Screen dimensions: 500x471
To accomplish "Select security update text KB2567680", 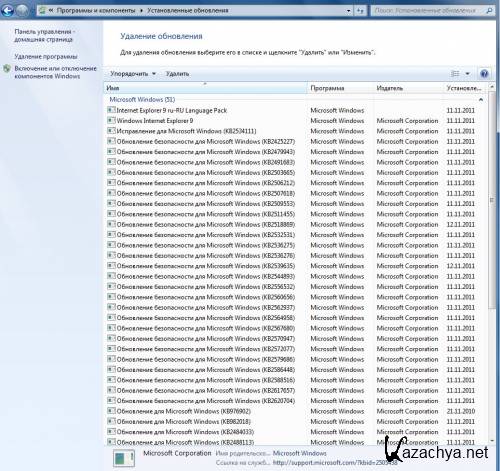I will click(206, 328).
